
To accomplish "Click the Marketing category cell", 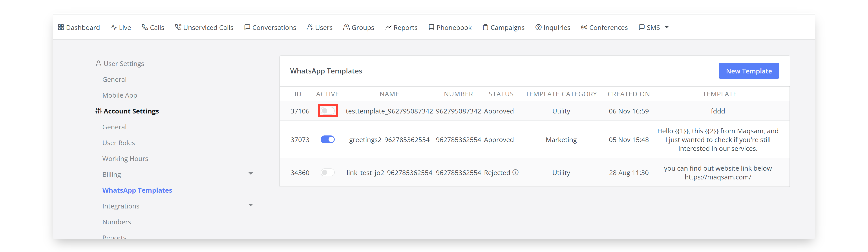I will point(561,140).
